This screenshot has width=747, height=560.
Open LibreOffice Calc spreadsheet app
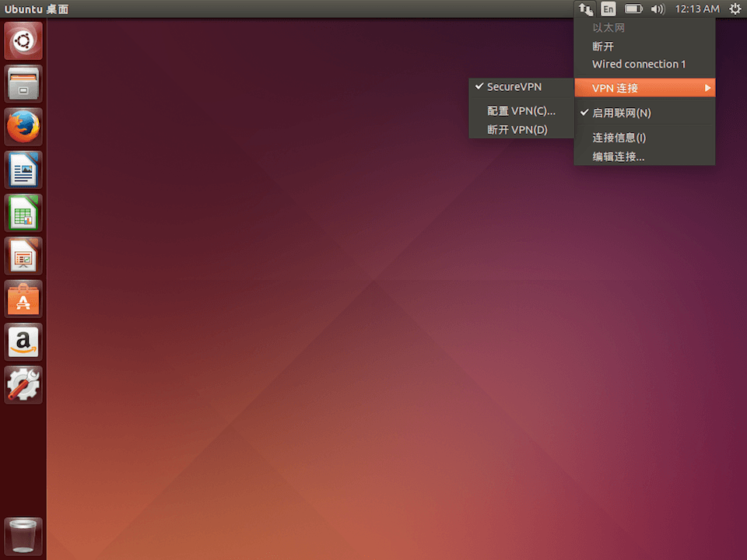(x=23, y=212)
